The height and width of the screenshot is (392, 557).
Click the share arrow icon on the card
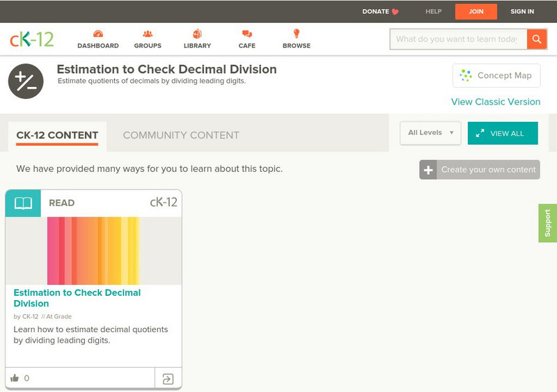pos(168,379)
